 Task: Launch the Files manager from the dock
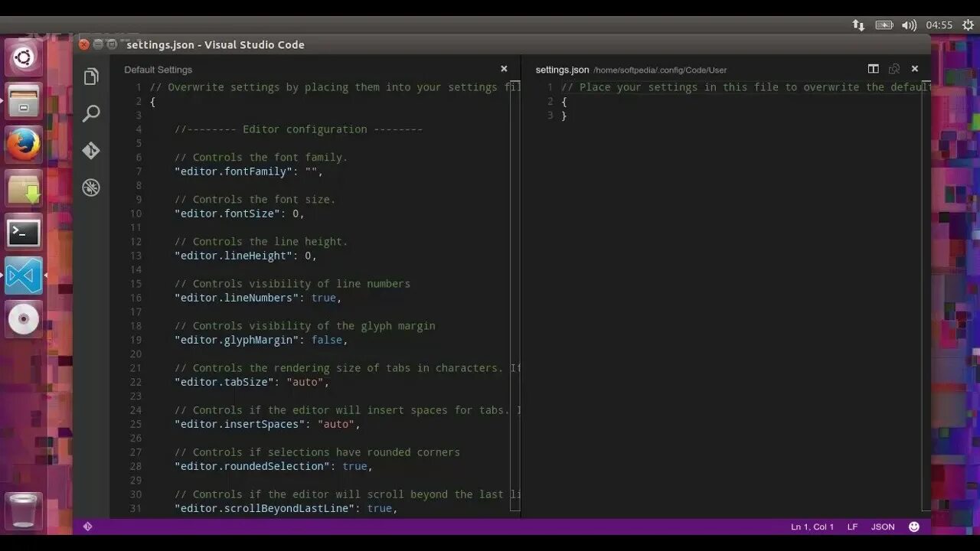pyautogui.click(x=24, y=102)
